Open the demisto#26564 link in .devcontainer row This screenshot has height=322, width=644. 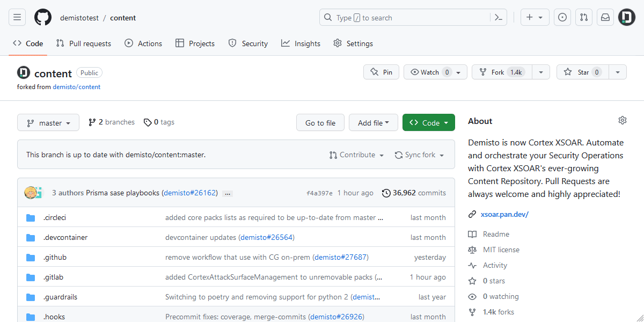point(266,238)
